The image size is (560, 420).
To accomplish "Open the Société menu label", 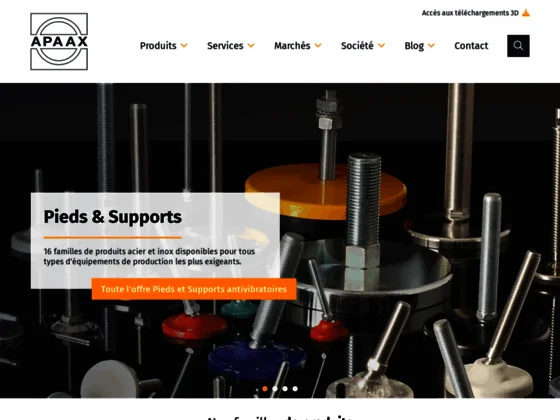I will [357, 46].
